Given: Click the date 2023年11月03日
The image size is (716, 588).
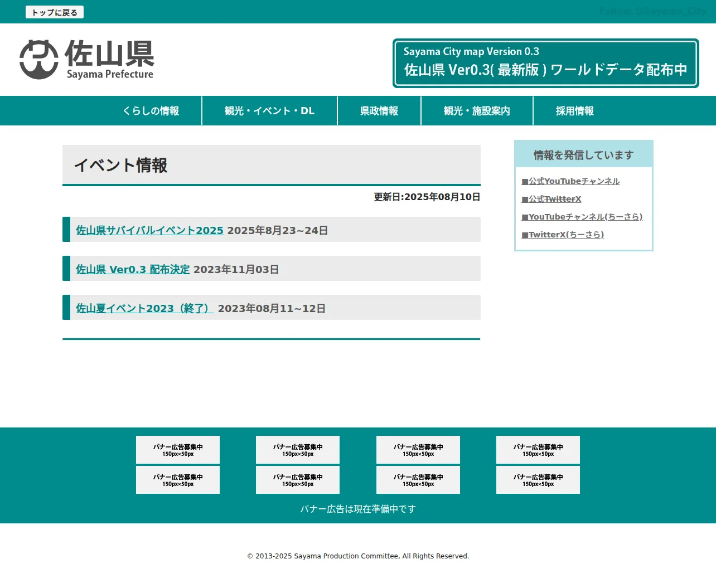Looking at the screenshot, I should click(x=236, y=269).
